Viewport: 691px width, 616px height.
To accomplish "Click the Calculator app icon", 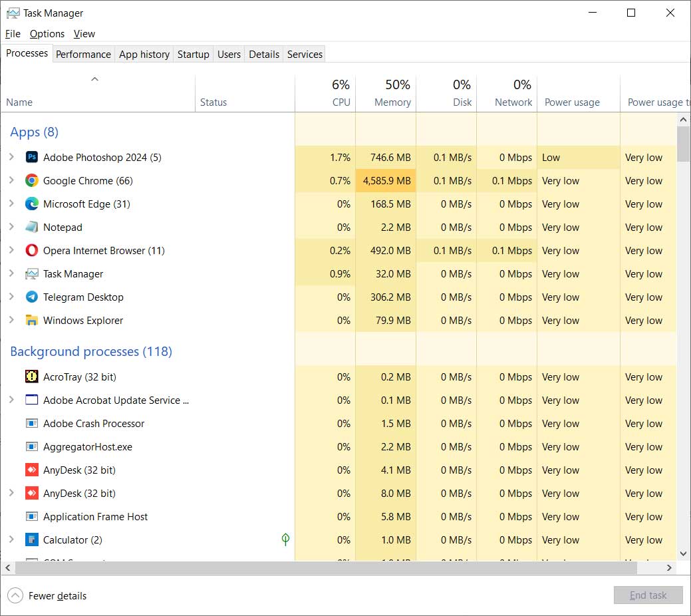I will tap(31, 539).
